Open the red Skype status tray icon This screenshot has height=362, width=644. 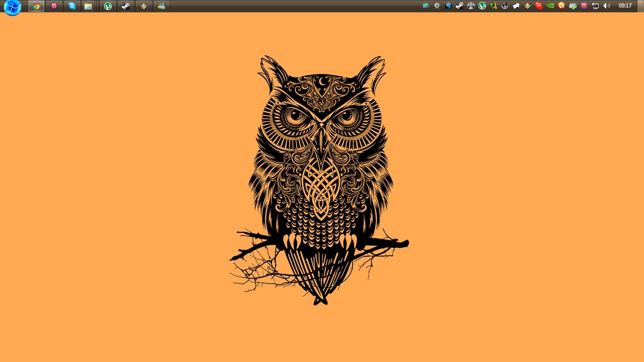539,6
